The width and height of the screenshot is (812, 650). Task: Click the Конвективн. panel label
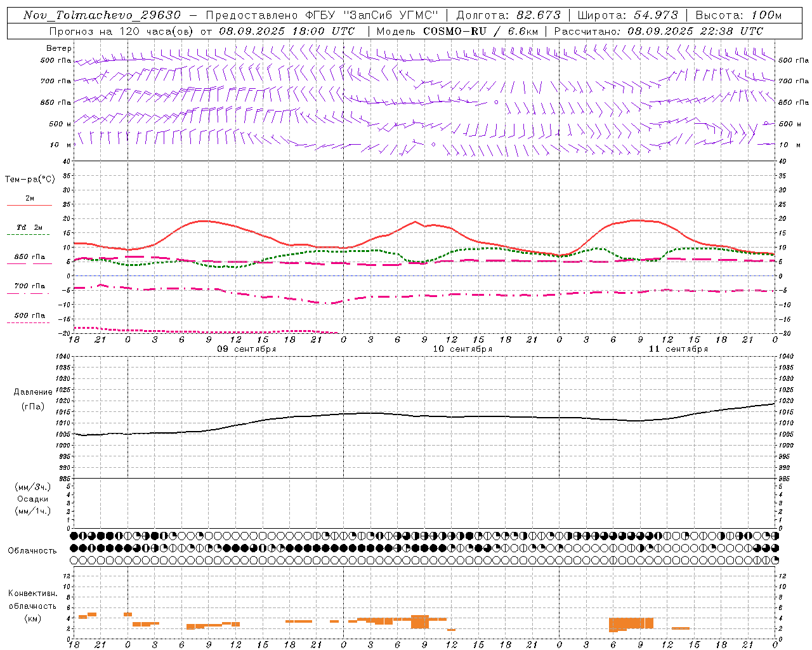(x=32, y=594)
